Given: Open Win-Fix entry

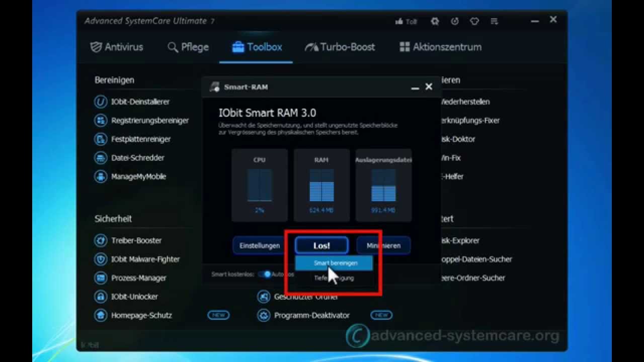Looking at the screenshot, I should [450, 157].
